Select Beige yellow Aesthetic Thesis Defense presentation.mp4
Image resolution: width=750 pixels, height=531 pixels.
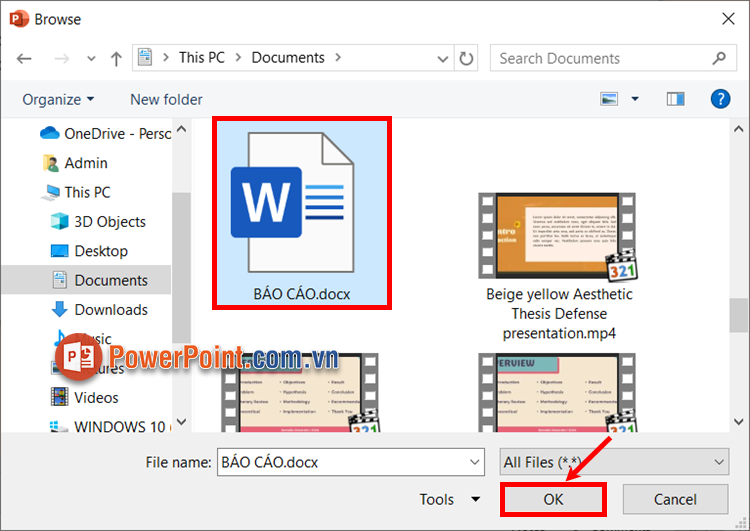coord(559,266)
